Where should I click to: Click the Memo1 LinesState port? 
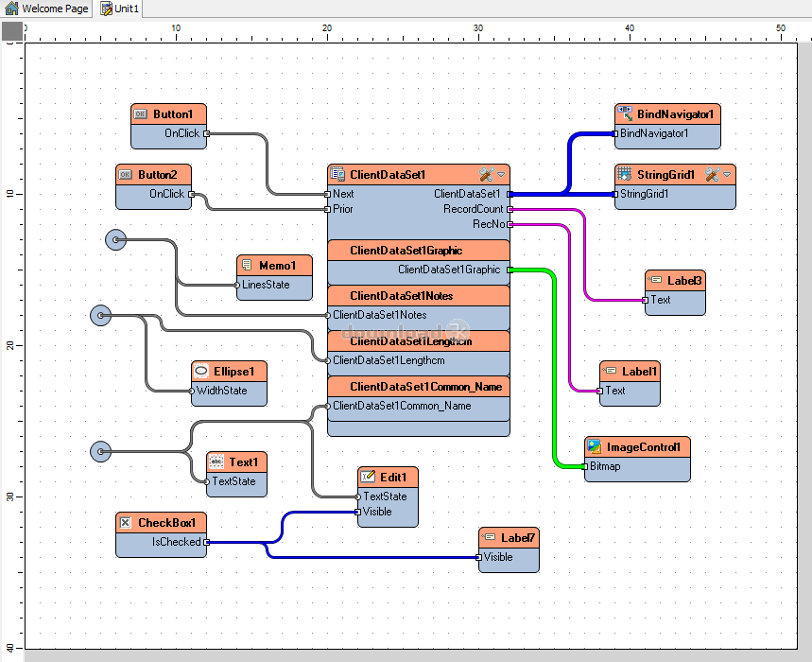(x=237, y=285)
